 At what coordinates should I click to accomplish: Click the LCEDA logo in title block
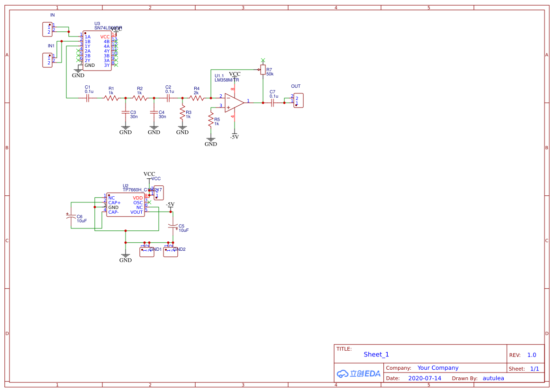359,373
